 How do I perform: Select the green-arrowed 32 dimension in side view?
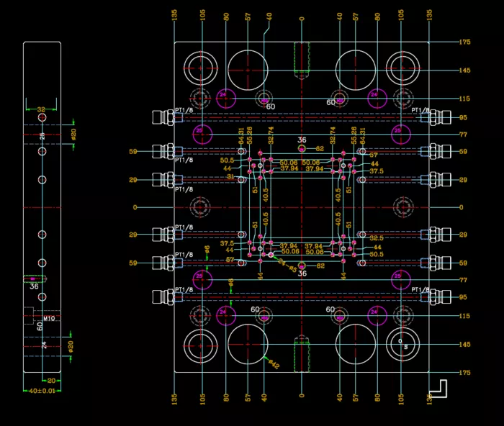pos(41,109)
